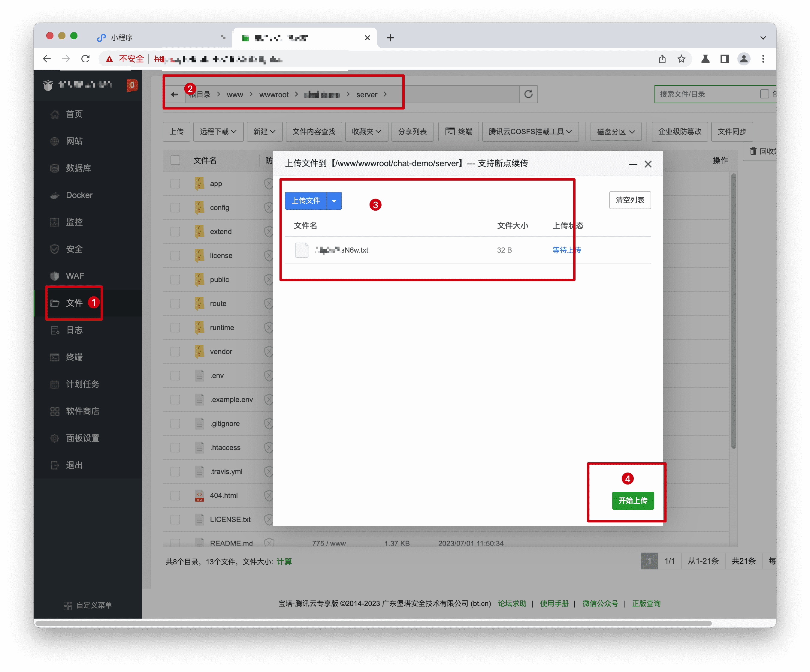
Task: Click the wwwroot breadcrumb segment
Action: pyautogui.click(x=274, y=94)
